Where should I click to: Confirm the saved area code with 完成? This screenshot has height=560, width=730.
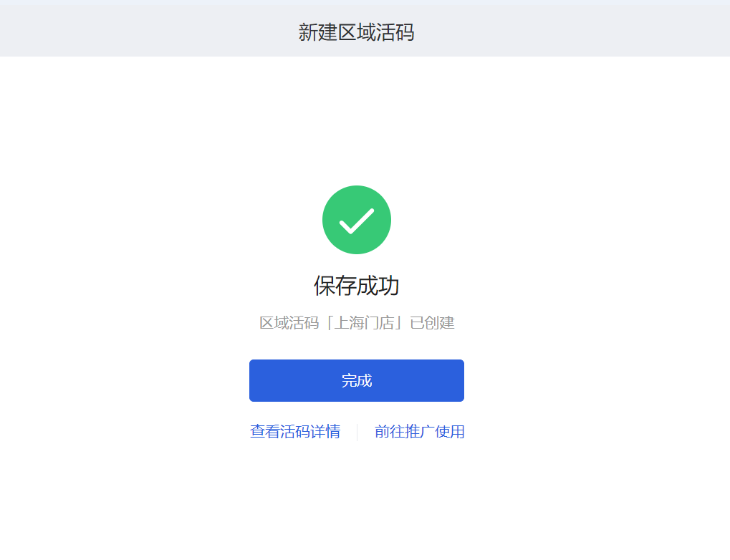(x=357, y=380)
